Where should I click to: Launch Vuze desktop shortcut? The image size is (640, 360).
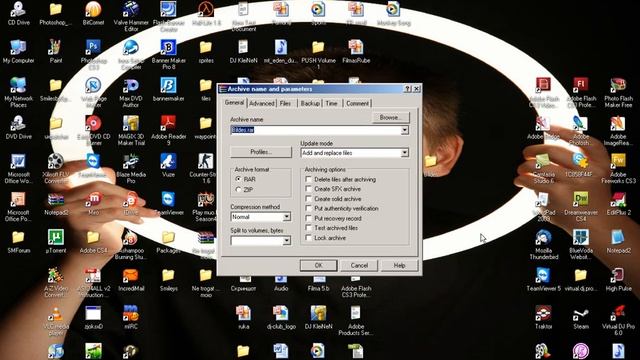pos(168,165)
